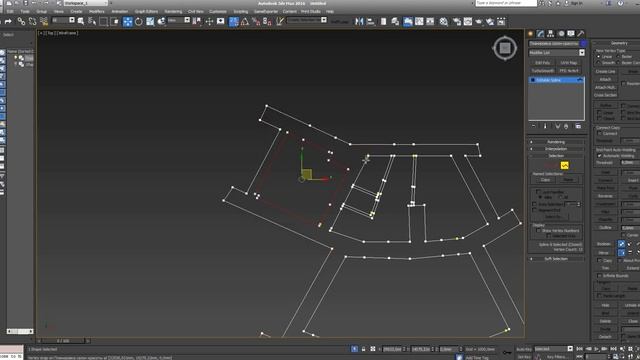Open the selection filter dropdown
The image size is (640, 360).
point(63,20)
